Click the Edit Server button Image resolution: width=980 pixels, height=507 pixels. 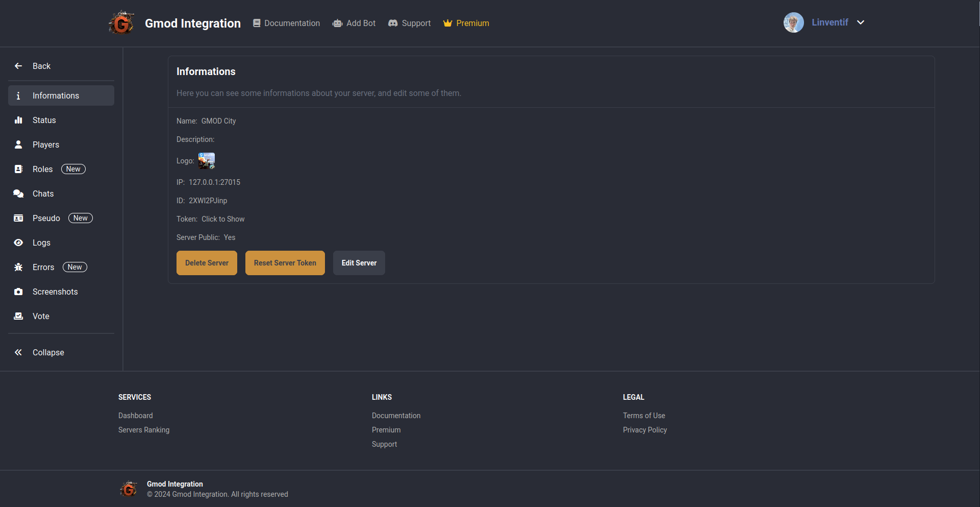pos(359,263)
